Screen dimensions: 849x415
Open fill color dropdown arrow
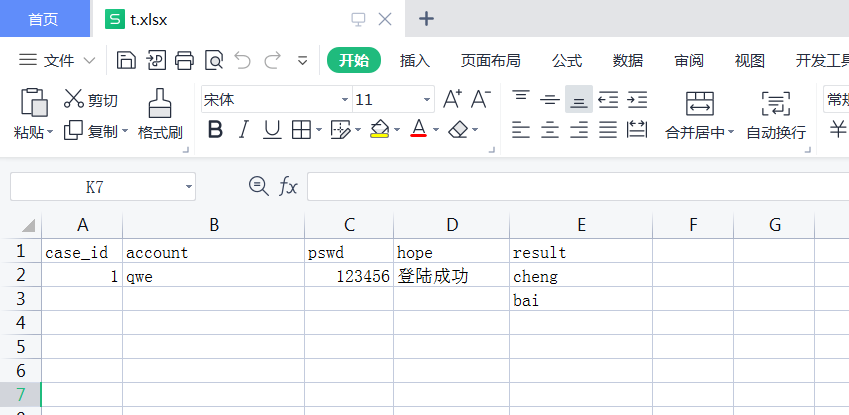(397, 130)
